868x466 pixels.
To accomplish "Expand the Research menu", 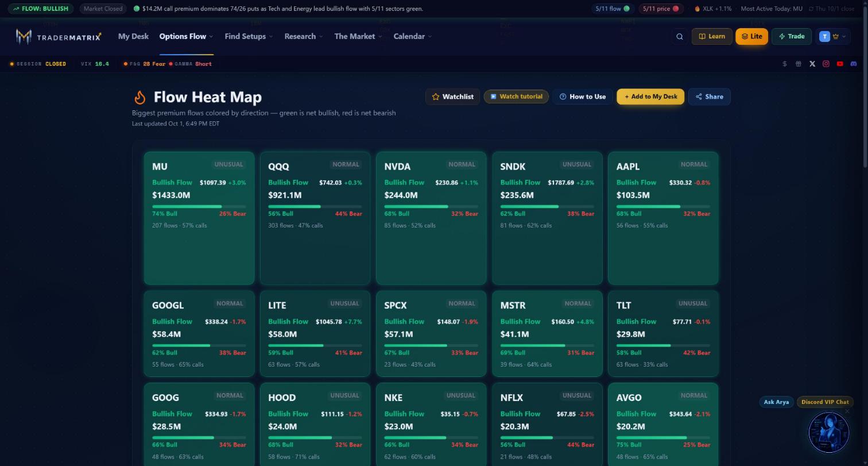I will (x=304, y=36).
